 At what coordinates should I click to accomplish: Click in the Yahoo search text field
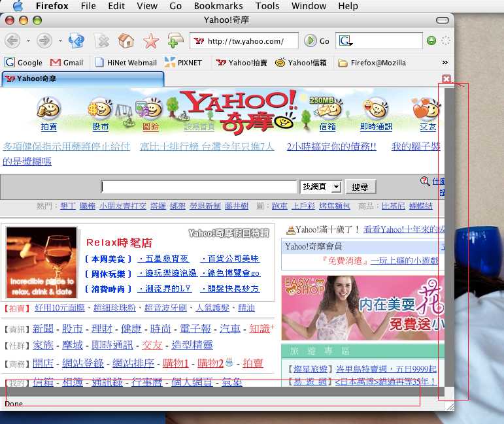pos(199,188)
